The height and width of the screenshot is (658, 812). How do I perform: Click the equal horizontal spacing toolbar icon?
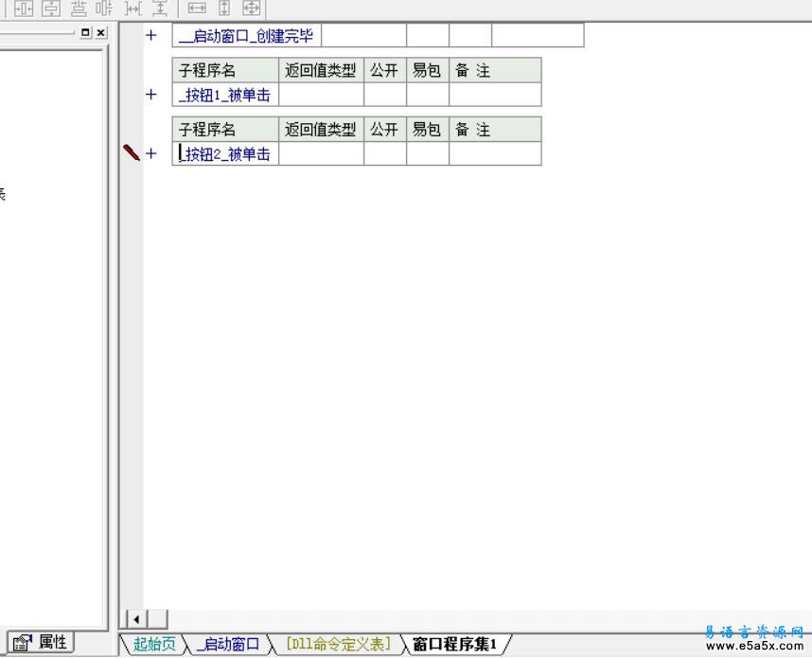[x=133, y=9]
